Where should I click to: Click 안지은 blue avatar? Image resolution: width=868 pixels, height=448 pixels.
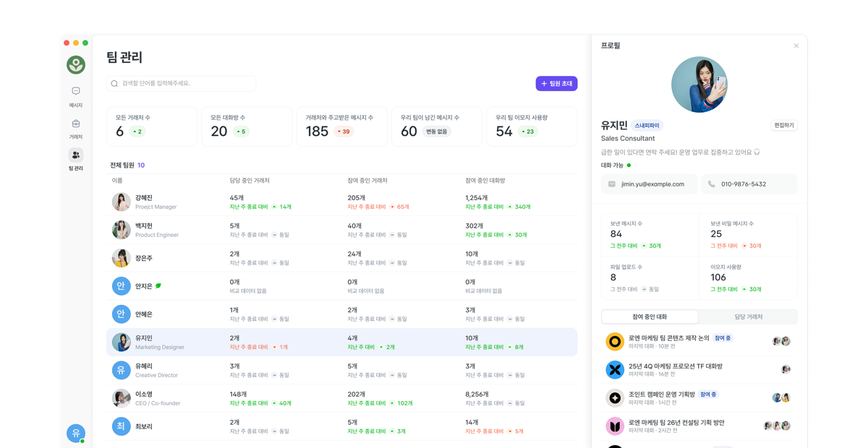[x=122, y=286]
